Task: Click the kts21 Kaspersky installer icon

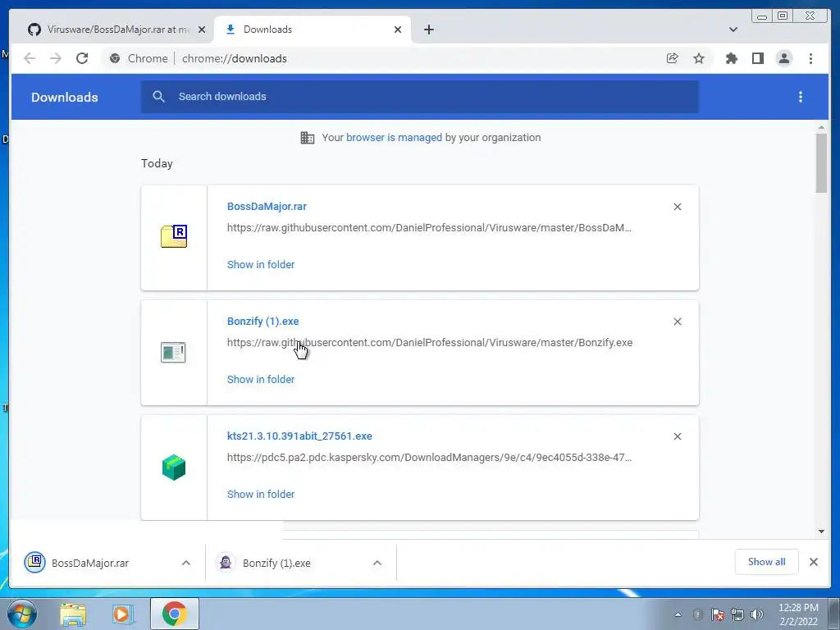Action: [x=174, y=467]
